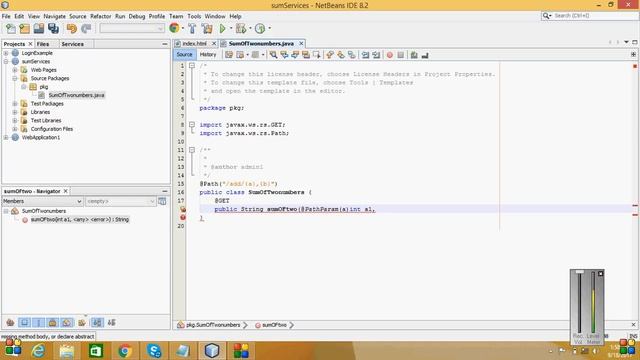Image resolution: width=640 pixels, height=360 pixels.
Task: Toggle Fully Qualified Names filter in Navigator
Action: [82, 322]
